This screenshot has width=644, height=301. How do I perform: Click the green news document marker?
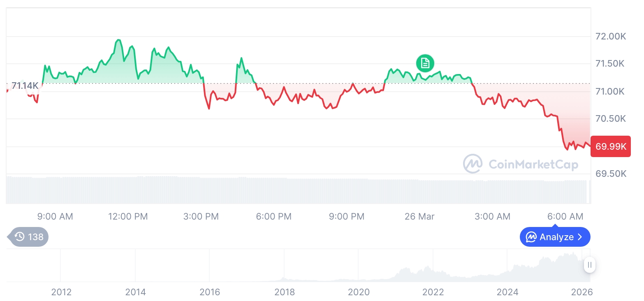(425, 63)
